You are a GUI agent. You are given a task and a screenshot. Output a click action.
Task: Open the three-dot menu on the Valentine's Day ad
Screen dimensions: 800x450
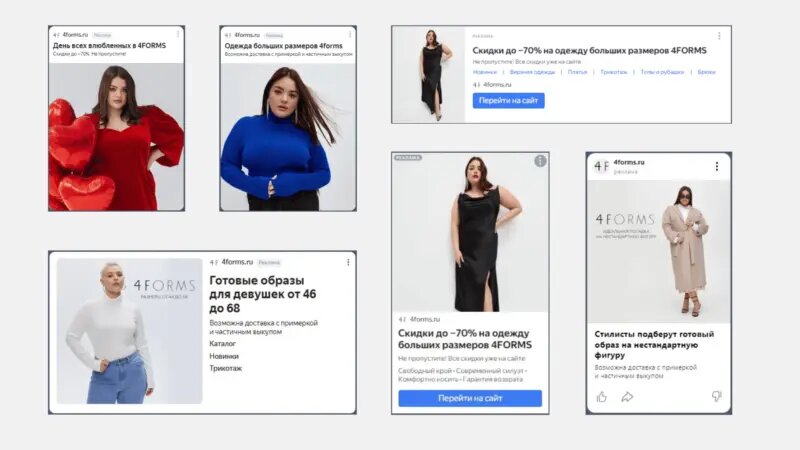coord(178,34)
